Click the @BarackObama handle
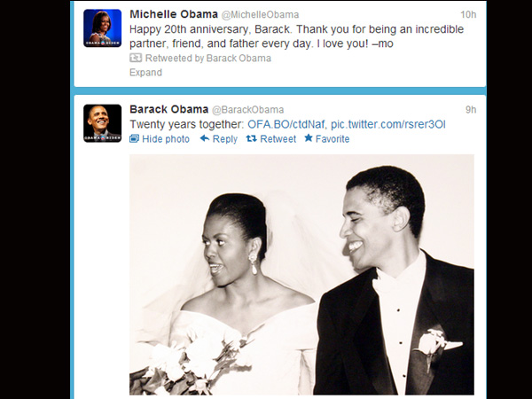Image resolution: width=532 pixels, height=399 pixels. coord(247,110)
